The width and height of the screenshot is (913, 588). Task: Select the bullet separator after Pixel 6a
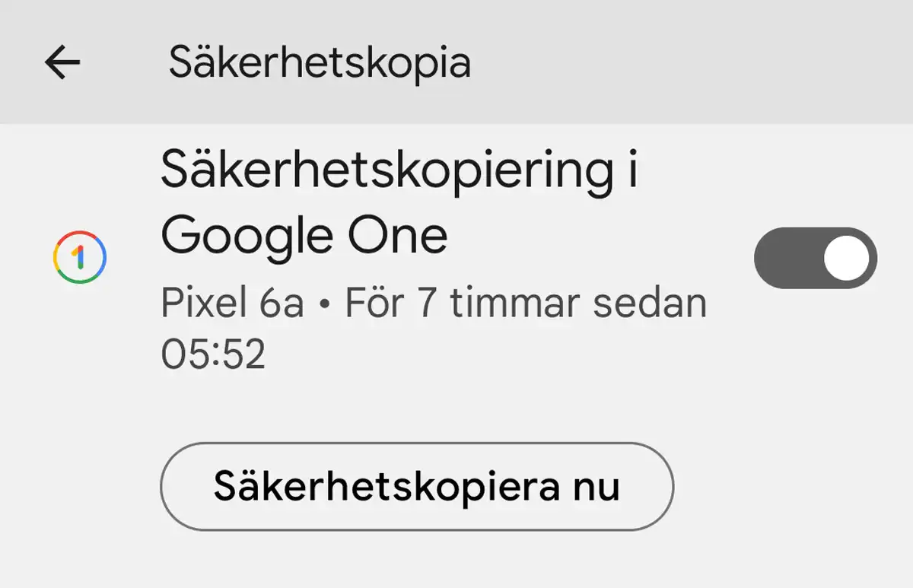pos(325,304)
